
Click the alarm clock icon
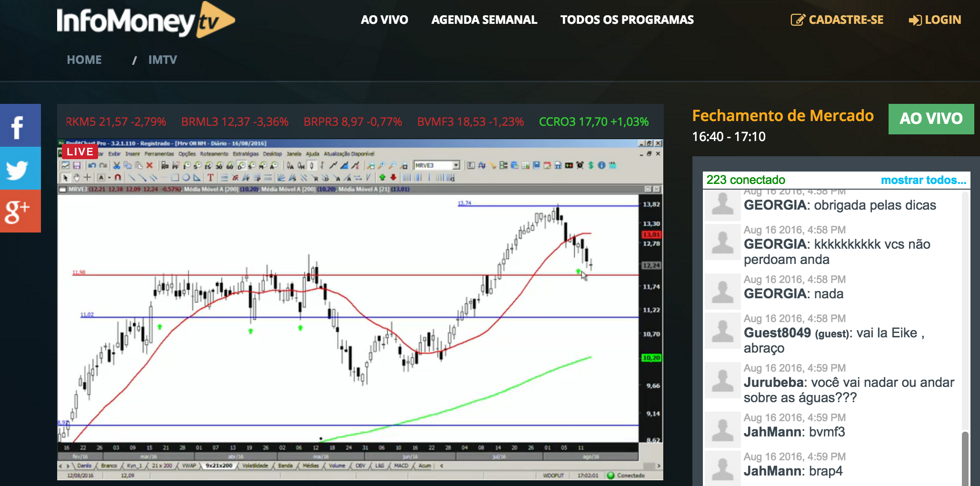coord(580,165)
